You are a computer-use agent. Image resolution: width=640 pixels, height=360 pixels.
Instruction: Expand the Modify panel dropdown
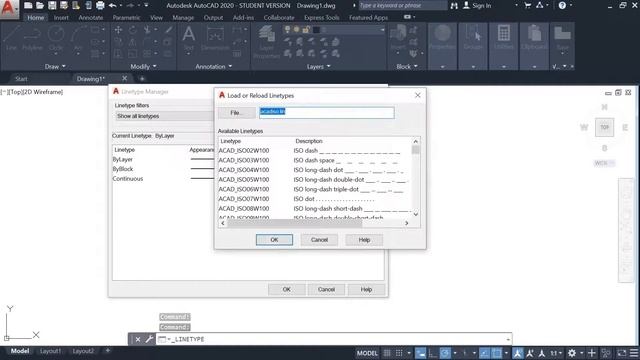pyautogui.click(x=143, y=66)
